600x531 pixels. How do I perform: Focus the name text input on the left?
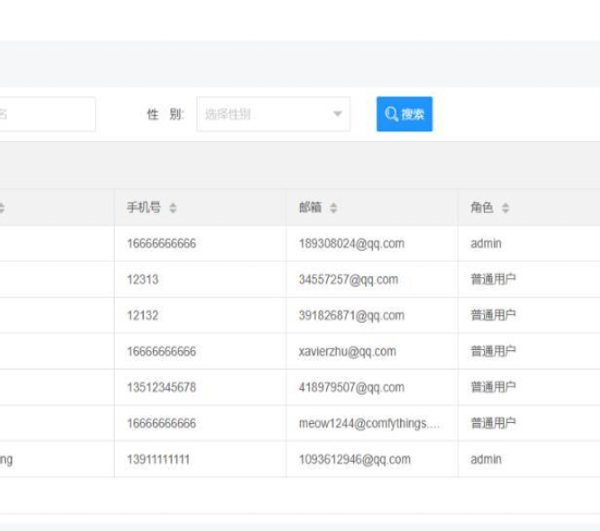point(45,114)
